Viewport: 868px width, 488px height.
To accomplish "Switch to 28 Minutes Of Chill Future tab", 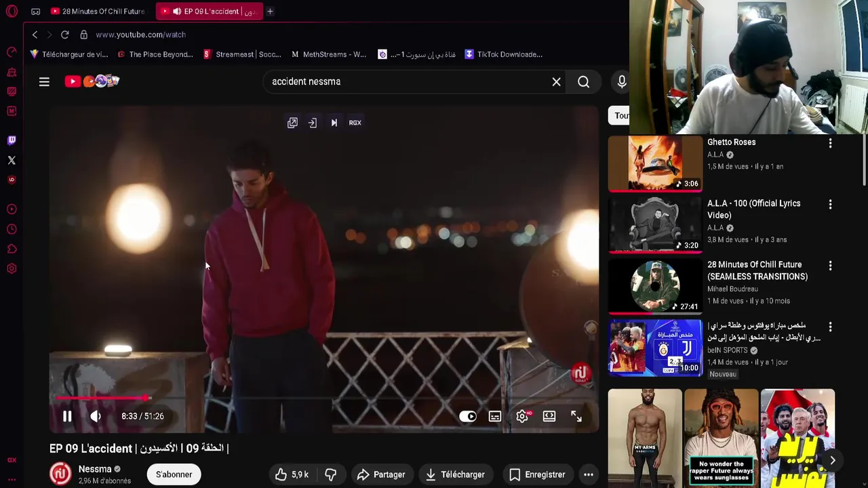I will pyautogui.click(x=98, y=12).
